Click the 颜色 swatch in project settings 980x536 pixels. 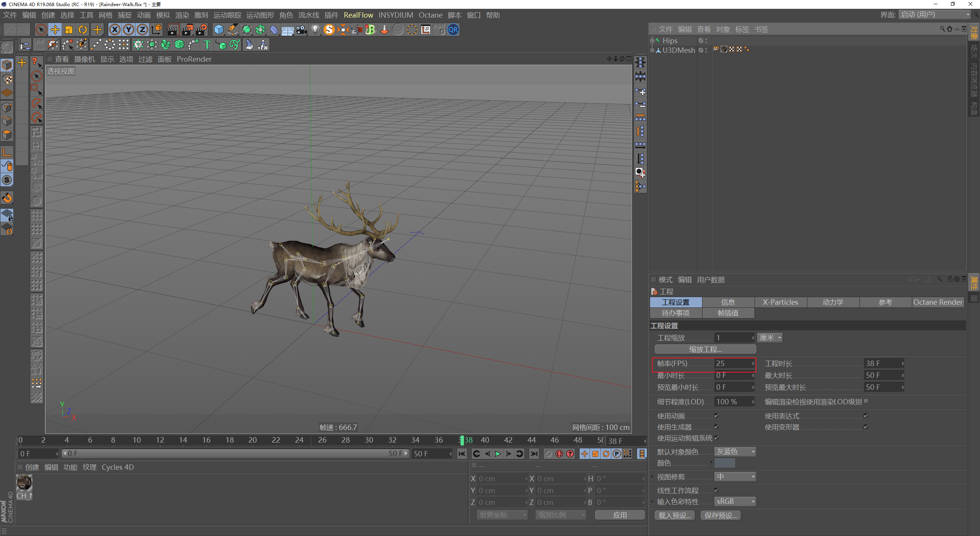[725, 463]
